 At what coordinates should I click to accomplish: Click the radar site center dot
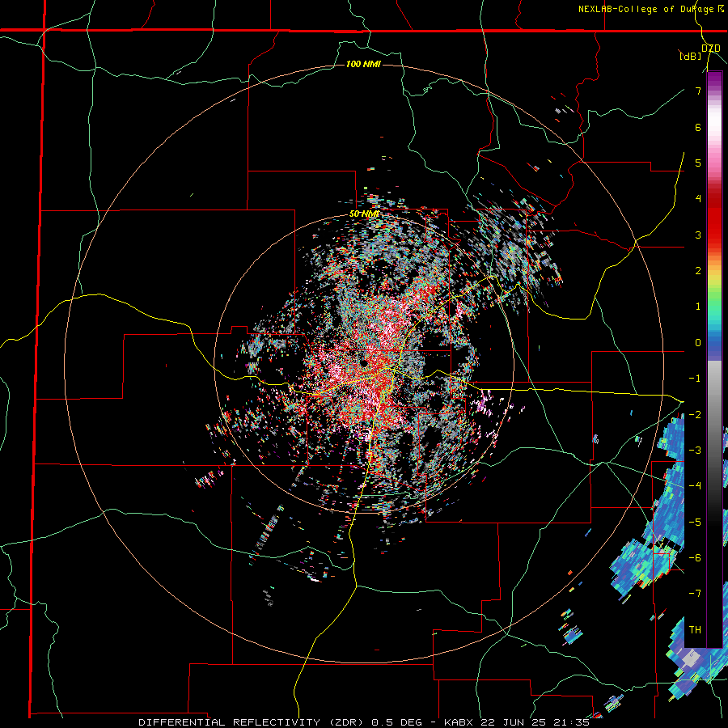363,363
